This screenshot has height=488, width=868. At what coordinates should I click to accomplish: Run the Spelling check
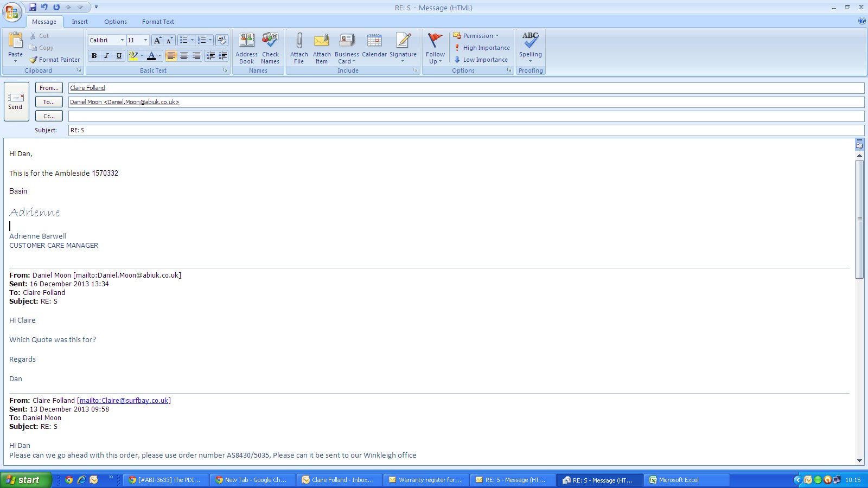tap(530, 41)
